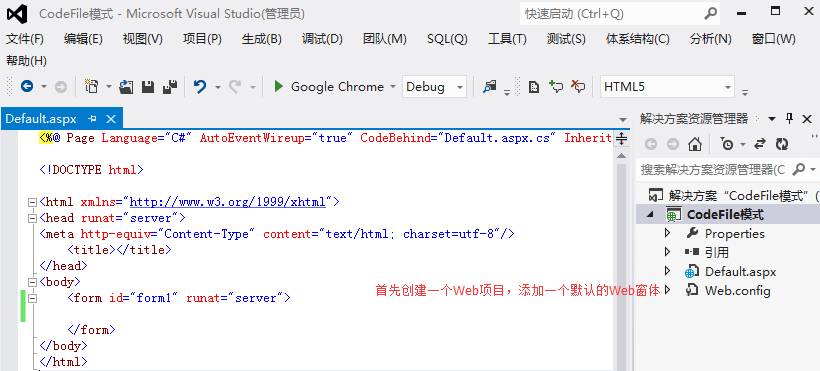Expand the 引用 references node

pos(667,252)
